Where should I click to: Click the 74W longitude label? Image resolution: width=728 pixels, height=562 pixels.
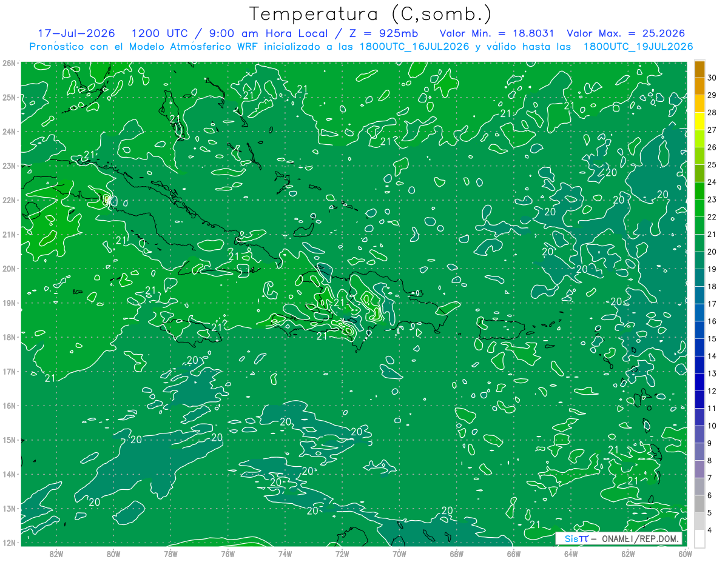tap(285, 554)
